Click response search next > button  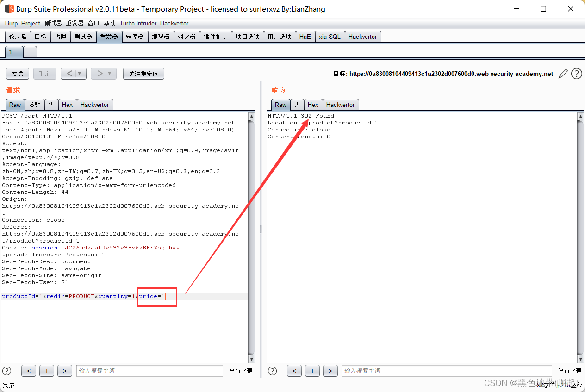330,371
